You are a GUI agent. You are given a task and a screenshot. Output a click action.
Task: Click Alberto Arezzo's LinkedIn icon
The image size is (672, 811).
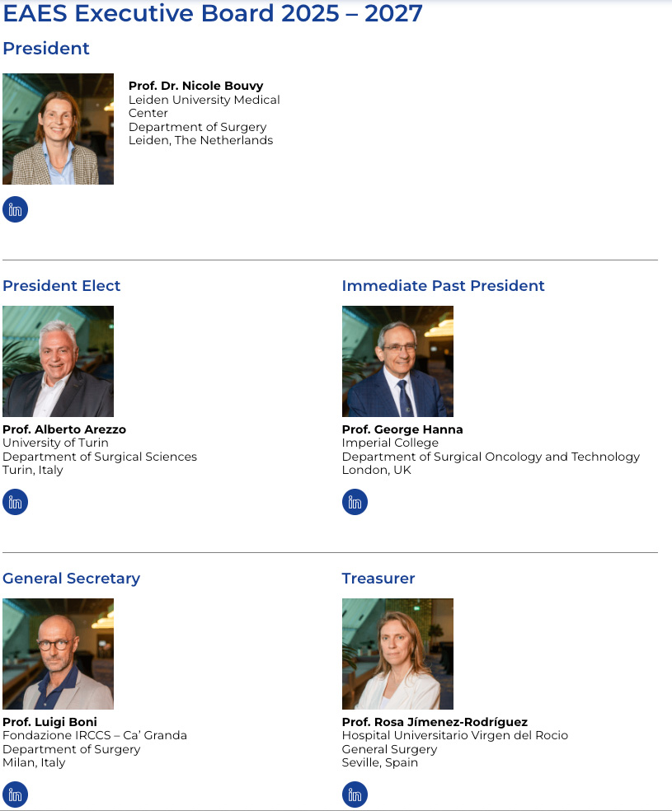point(15,502)
